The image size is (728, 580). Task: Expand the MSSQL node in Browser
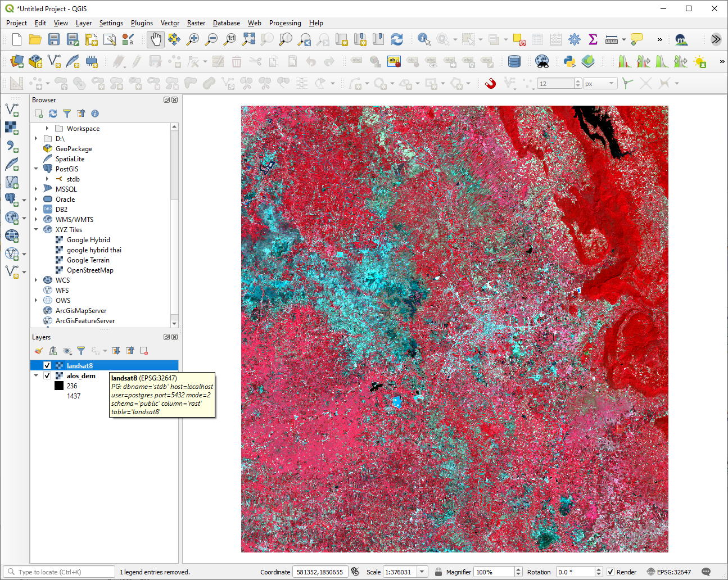pyautogui.click(x=36, y=189)
